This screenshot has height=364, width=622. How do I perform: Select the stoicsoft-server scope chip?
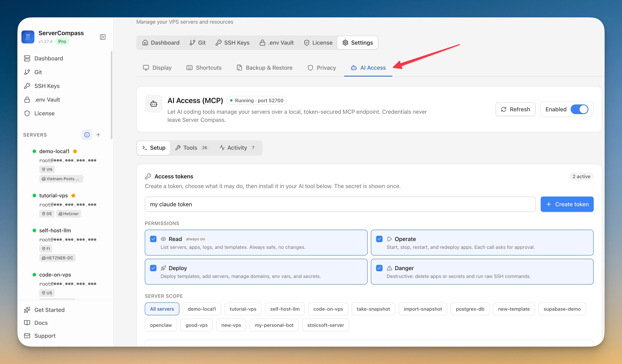coord(326,325)
